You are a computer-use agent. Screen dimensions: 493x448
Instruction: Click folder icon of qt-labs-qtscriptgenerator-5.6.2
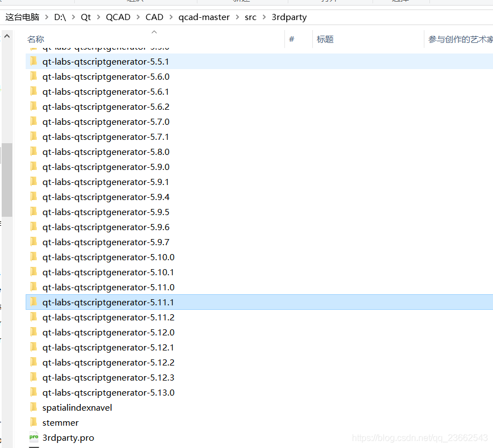[33, 106]
